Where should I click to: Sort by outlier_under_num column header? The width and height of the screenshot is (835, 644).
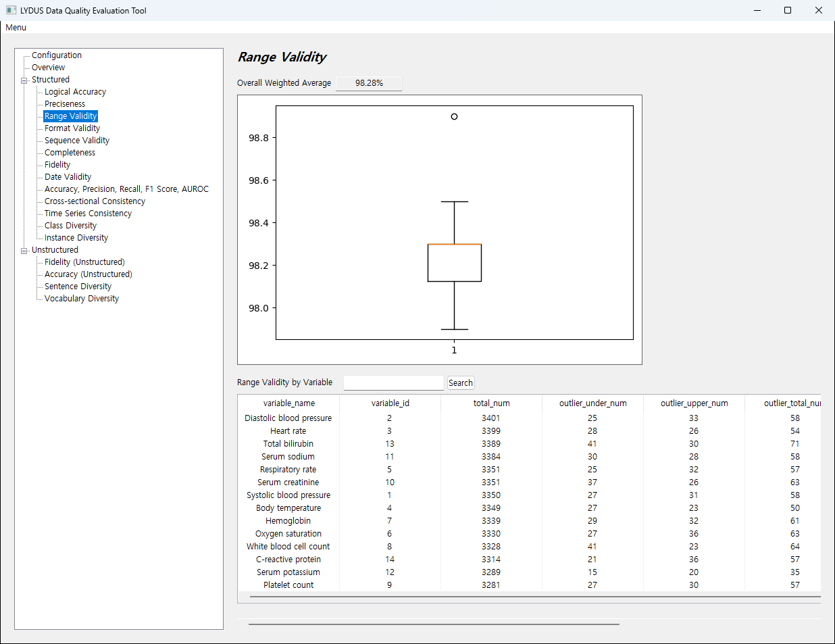(x=593, y=403)
